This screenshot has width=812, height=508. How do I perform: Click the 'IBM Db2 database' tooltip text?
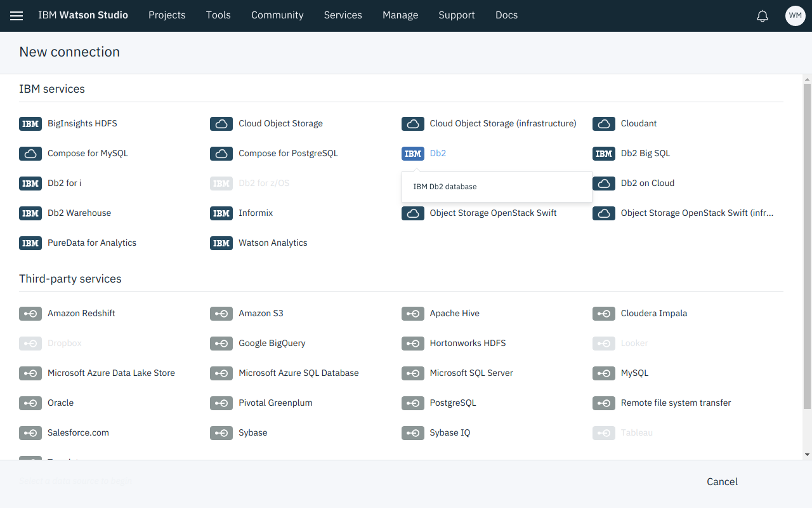pos(445,187)
